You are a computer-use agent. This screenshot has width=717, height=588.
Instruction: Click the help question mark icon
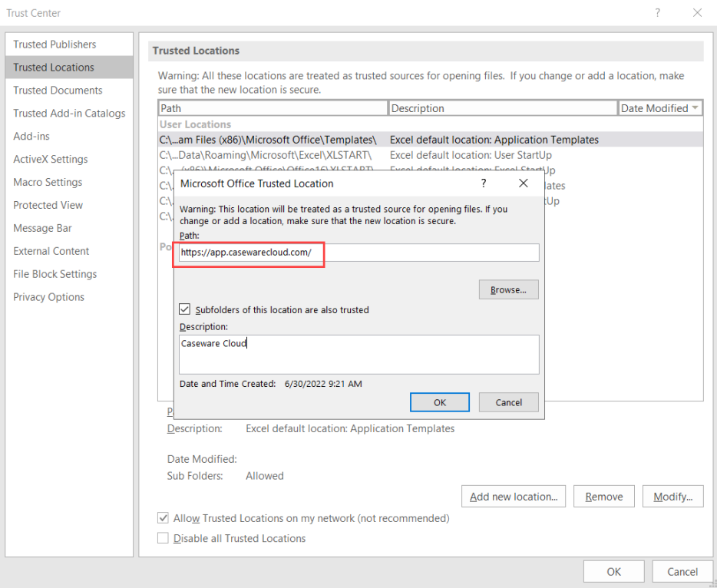[483, 183]
